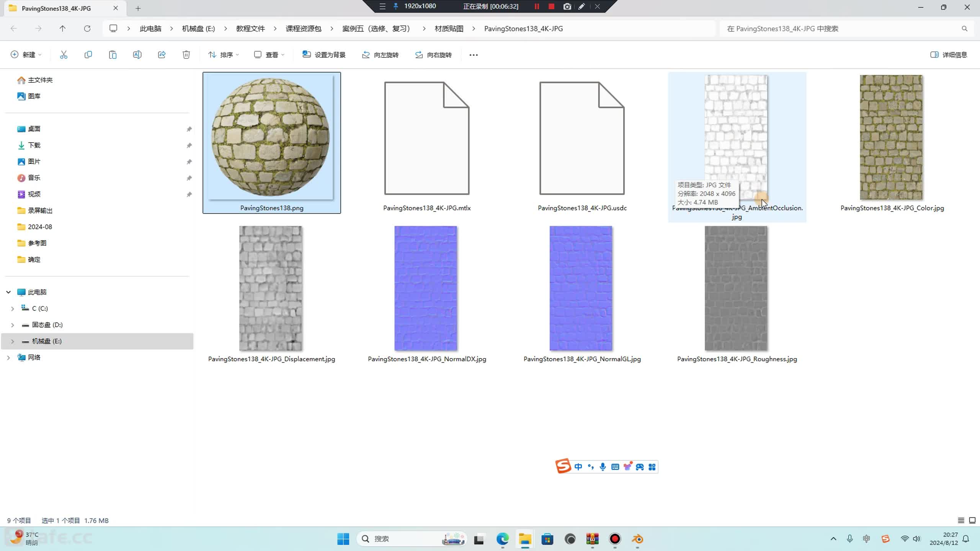Image resolution: width=980 pixels, height=551 pixels.
Task: Switch to large thumbnails view icon
Action: coord(972,520)
